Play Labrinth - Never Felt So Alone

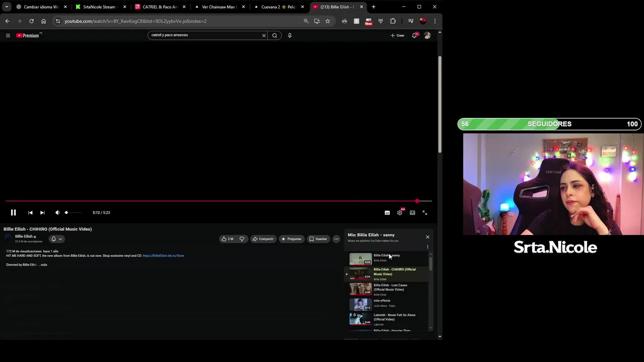(x=387, y=319)
